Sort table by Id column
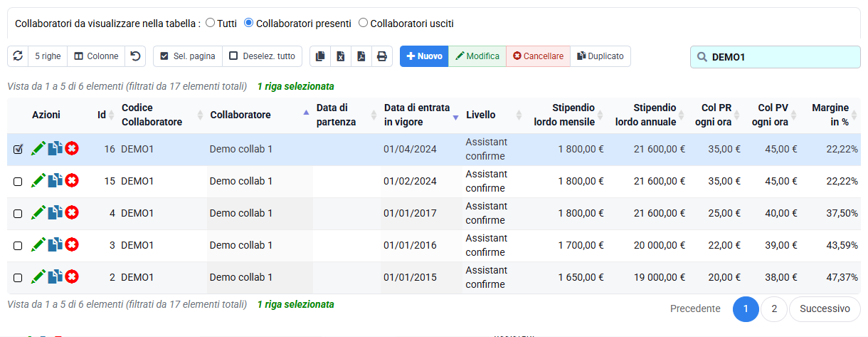The width and height of the screenshot is (868, 337). point(102,115)
